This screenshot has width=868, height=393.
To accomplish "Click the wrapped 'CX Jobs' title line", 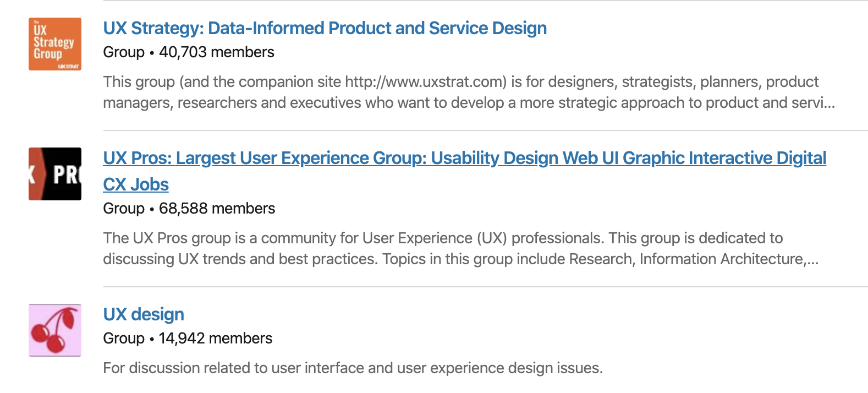I will (x=136, y=184).
